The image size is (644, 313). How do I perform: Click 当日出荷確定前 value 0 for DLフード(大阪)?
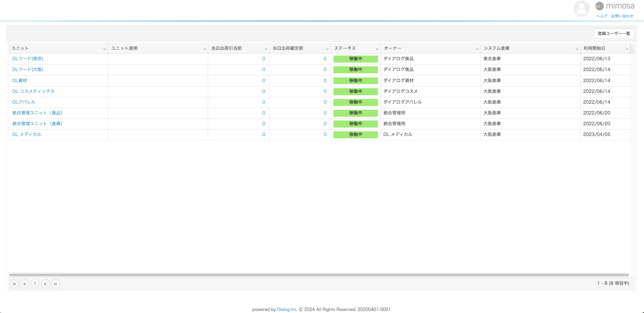click(x=325, y=69)
